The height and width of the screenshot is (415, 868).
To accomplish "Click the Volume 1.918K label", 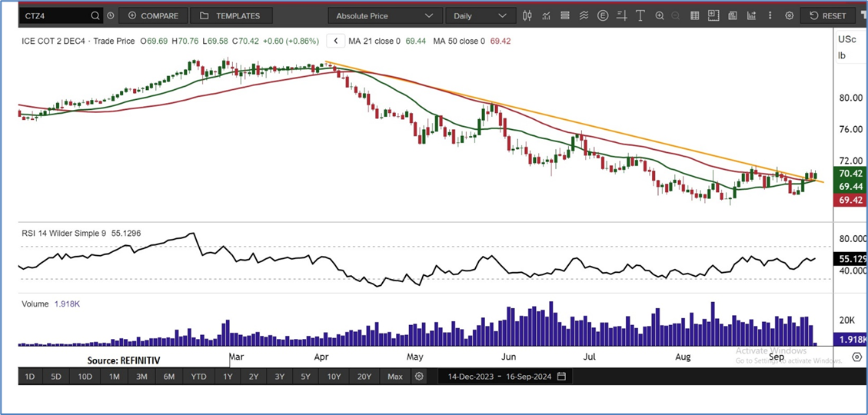I will point(52,304).
